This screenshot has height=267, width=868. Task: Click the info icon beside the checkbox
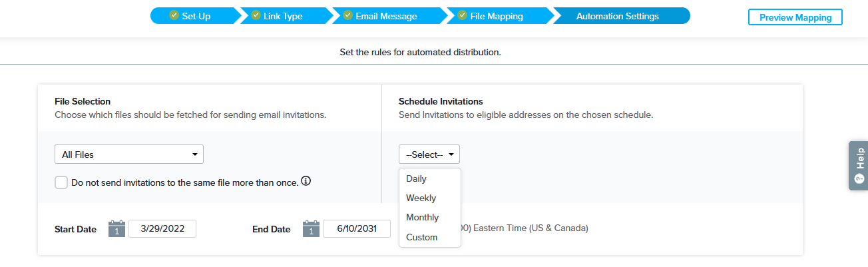click(306, 181)
